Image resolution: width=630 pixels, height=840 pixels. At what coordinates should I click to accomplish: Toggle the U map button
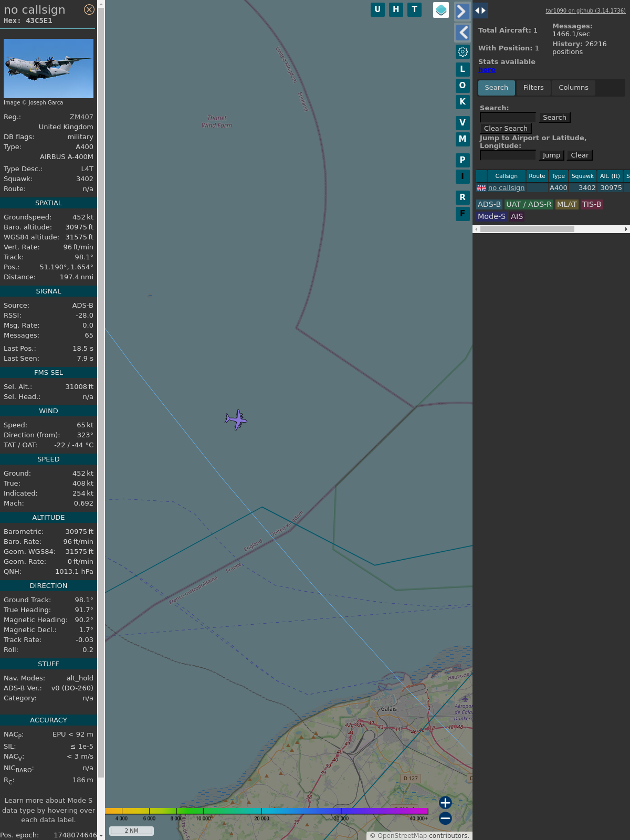(377, 9)
